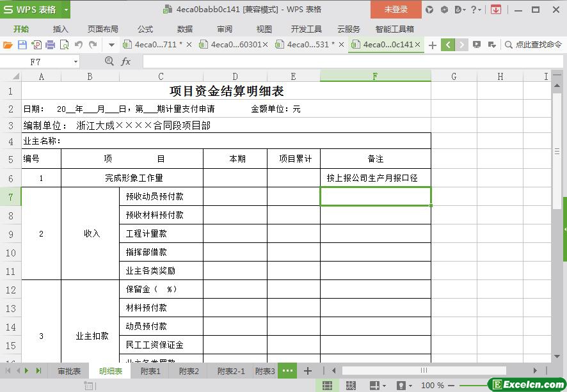The height and width of the screenshot is (392, 567).
Task: Switch to normal view icon in status bar
Action: (x=327, y=386)
